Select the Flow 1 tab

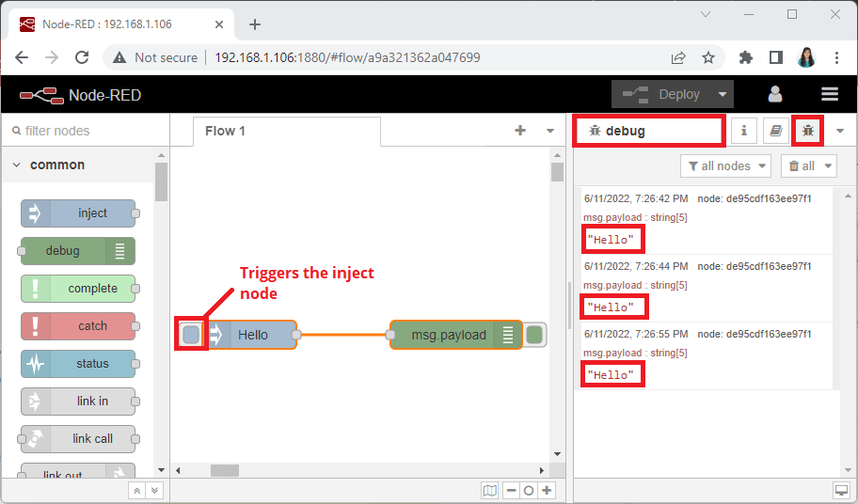coord(226,131)
